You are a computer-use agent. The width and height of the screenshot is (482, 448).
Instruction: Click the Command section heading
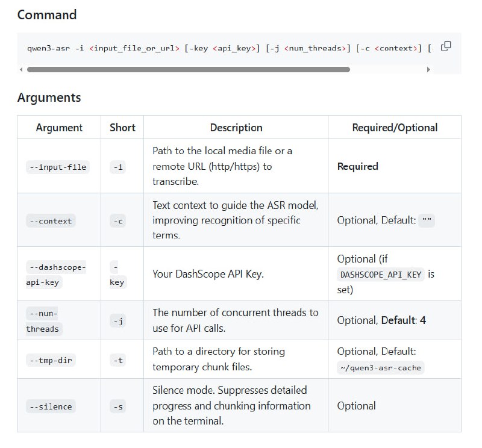[46, 15]
